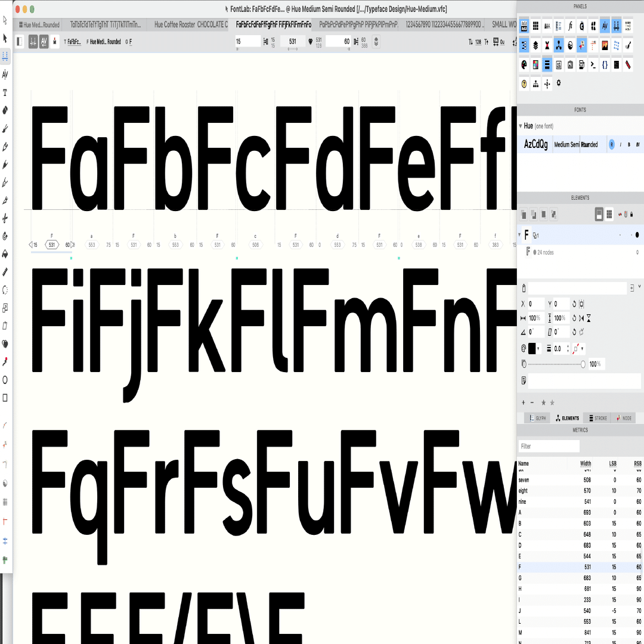Open the Scripting curly braces panel icon
Screen dimensions: 644x644
pos(605,64)
